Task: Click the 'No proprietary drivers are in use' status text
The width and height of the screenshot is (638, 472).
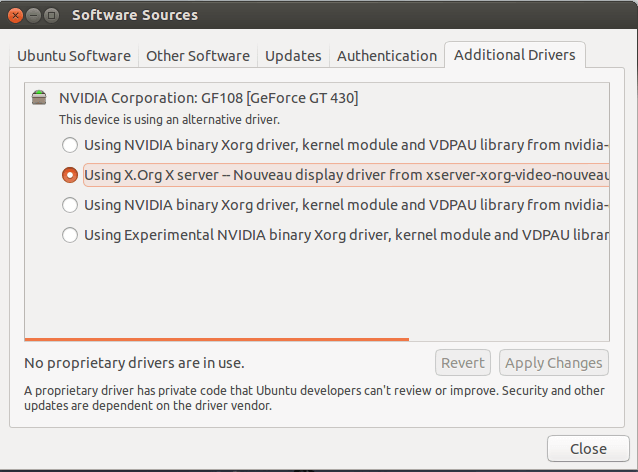Action: tap(134, 363)
